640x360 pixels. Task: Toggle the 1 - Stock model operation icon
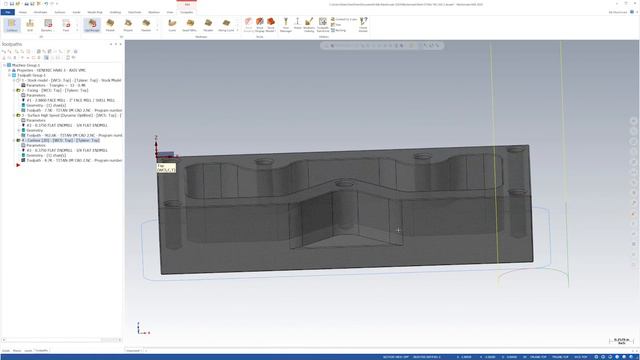pos(18,80)
